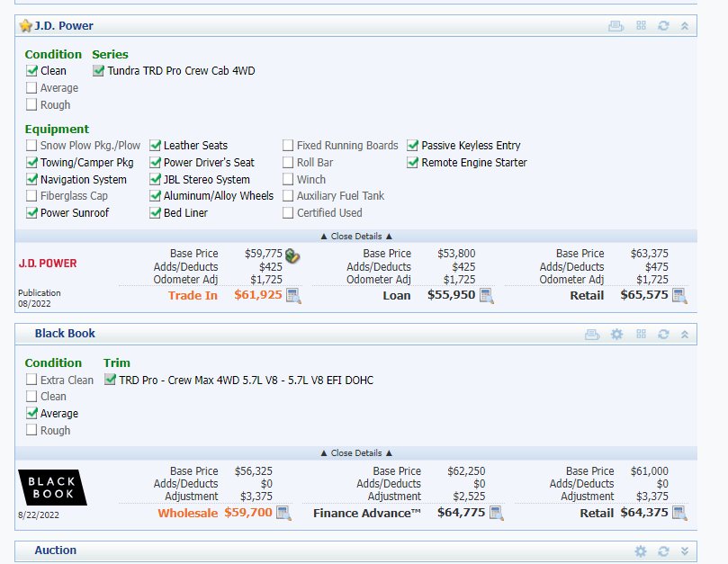Toggle Tundra TRD Pro Crew Cab 4WD series

coord(98,70)
